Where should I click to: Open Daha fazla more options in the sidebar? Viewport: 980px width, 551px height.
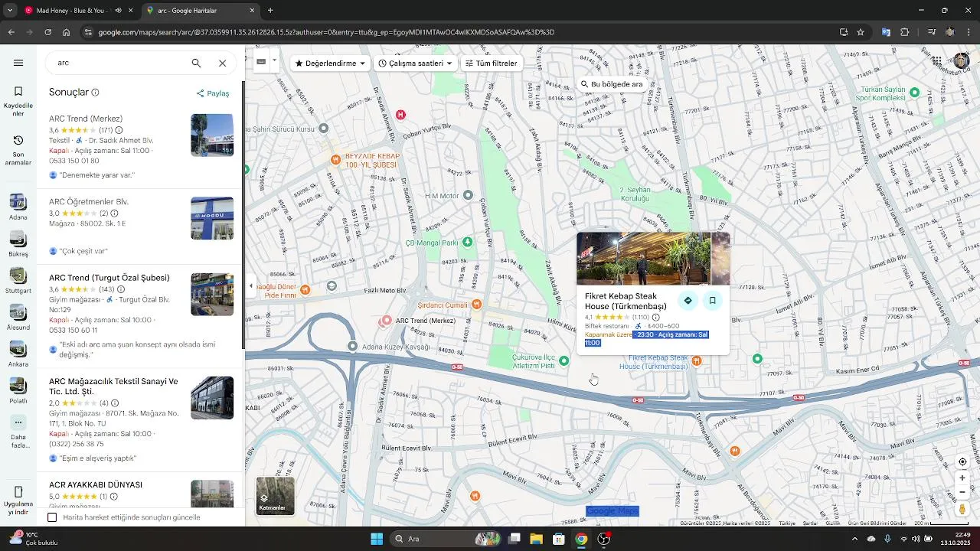click(18, 432)
